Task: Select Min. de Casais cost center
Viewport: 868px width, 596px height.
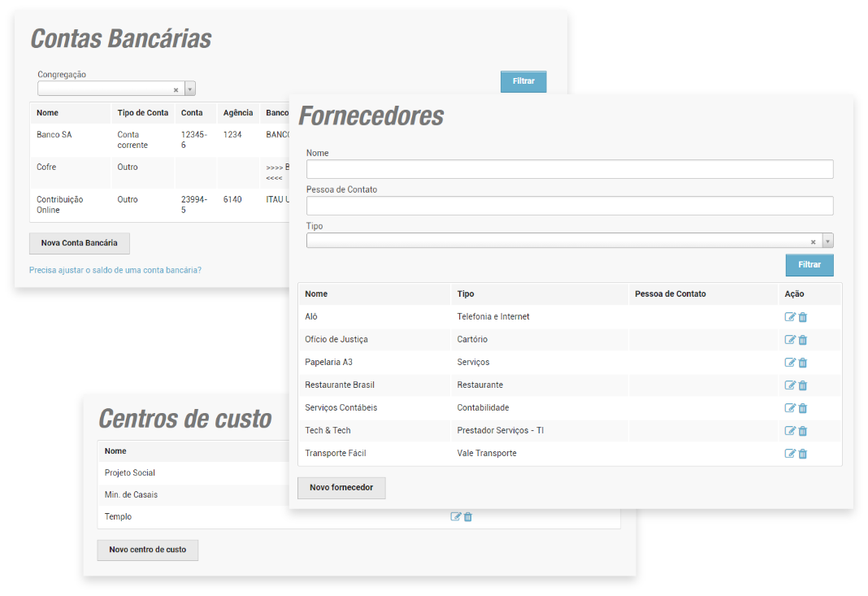Action: 131,495
